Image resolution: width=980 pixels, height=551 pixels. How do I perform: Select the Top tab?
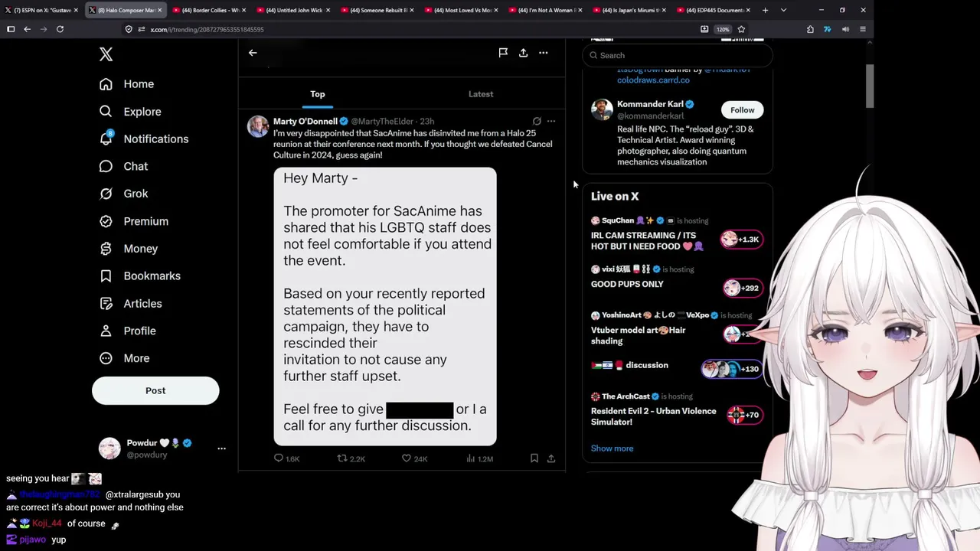coord(318,94)
